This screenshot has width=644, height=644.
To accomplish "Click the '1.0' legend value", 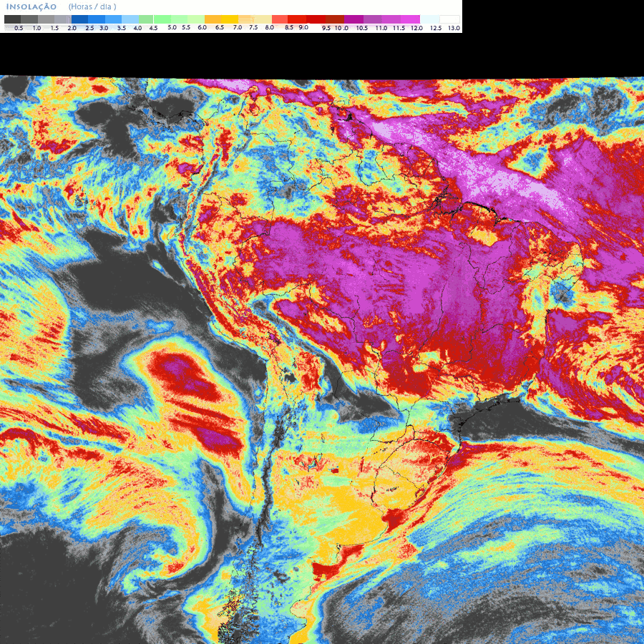I will (x=36, y=28).
